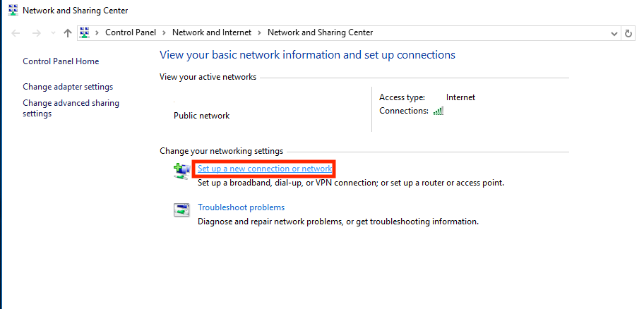Image resolution: width=644 pixels, height=309 pixels.
Task: Expand chevron before Control Panel breadcrumb
Action: tap(97, 32)
